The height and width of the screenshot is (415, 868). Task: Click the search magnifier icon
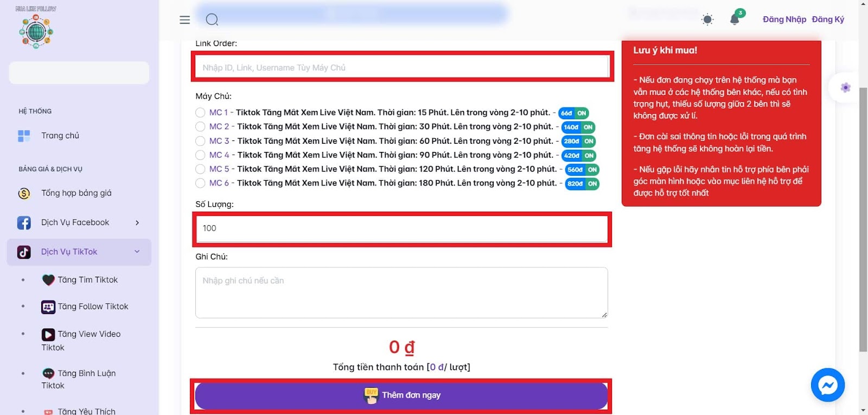click(212, 20)
